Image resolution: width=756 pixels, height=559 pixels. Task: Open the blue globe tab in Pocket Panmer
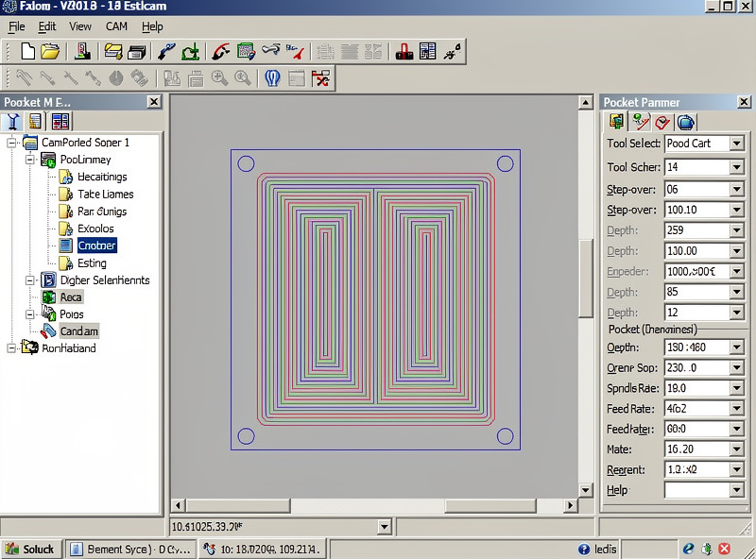tap(686, 123)
